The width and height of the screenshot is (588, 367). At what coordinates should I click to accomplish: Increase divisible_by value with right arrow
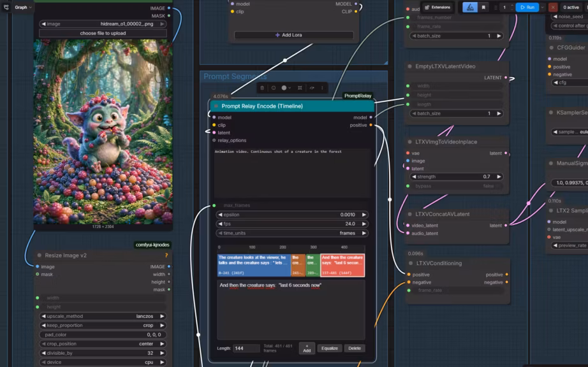162,353
